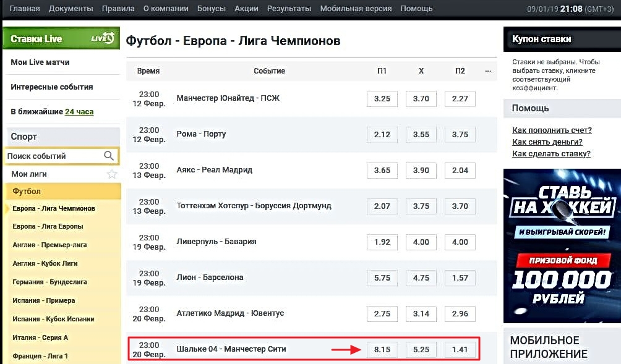Go to the Правила page
621x364 pixels.
118,8
